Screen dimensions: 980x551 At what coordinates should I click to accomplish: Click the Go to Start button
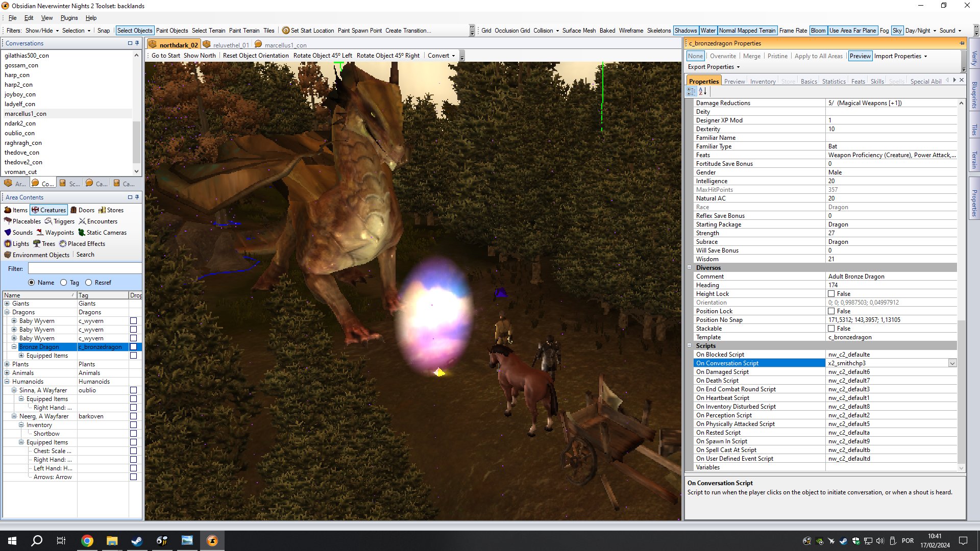166,56
